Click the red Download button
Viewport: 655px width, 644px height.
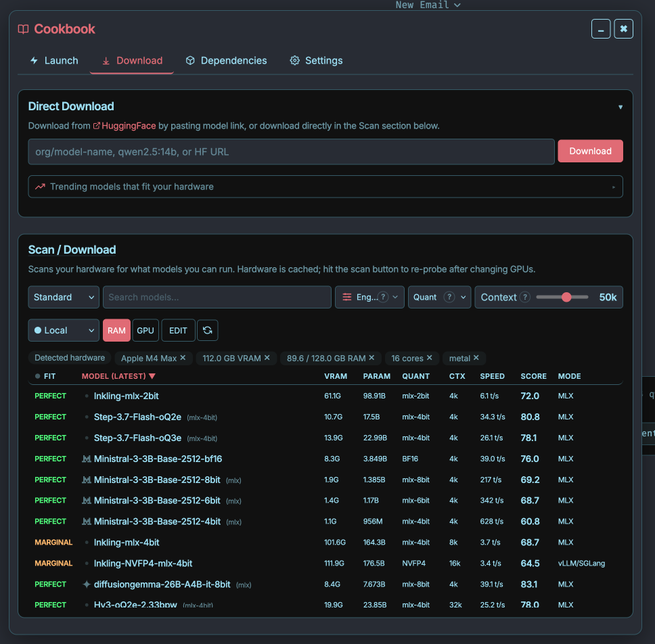coord(590,151)
